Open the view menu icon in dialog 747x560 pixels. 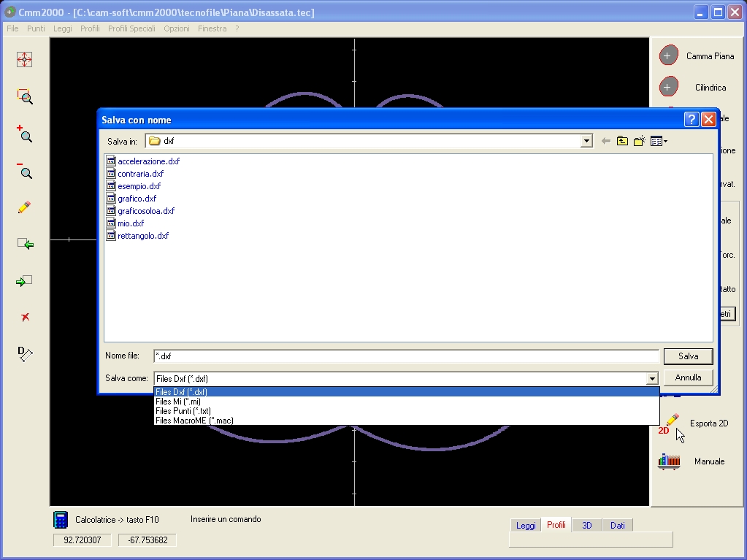point(659,141)
